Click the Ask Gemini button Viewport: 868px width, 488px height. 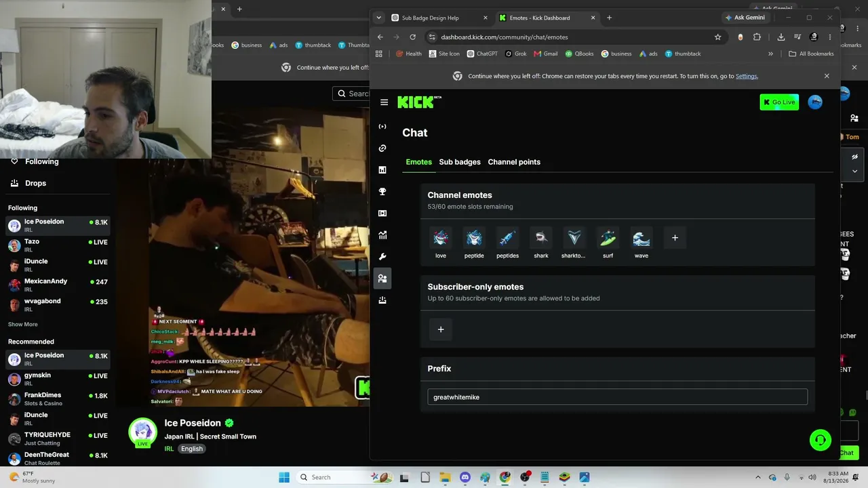coord(745,18)
